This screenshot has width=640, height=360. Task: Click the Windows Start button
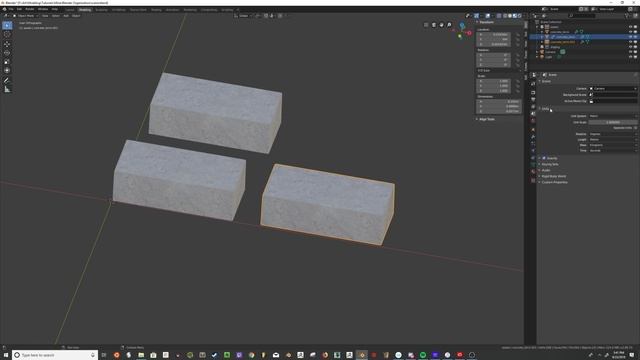[6, 355]
